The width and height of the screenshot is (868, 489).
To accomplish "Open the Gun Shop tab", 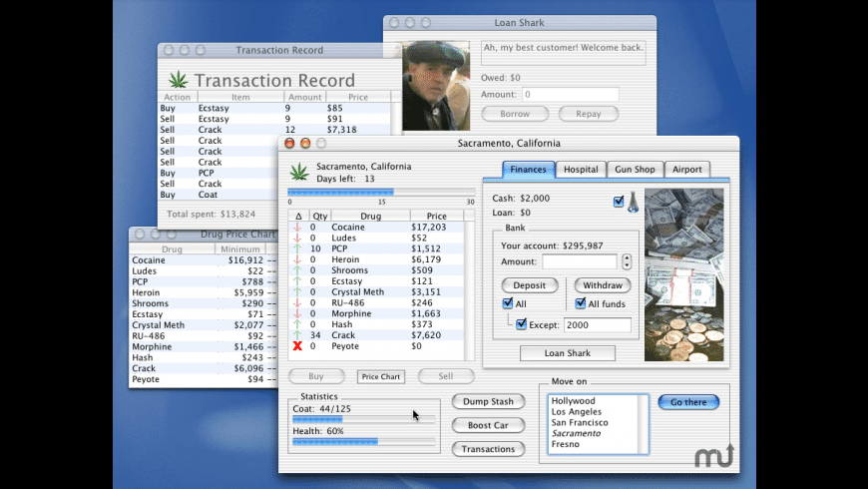I will point(635,170).
